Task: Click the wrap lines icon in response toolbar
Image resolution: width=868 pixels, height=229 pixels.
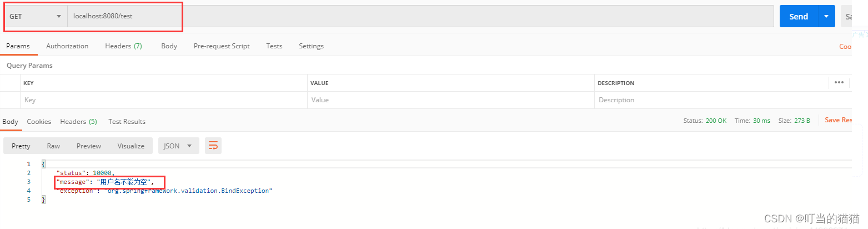Action: (x=213, y=146)
